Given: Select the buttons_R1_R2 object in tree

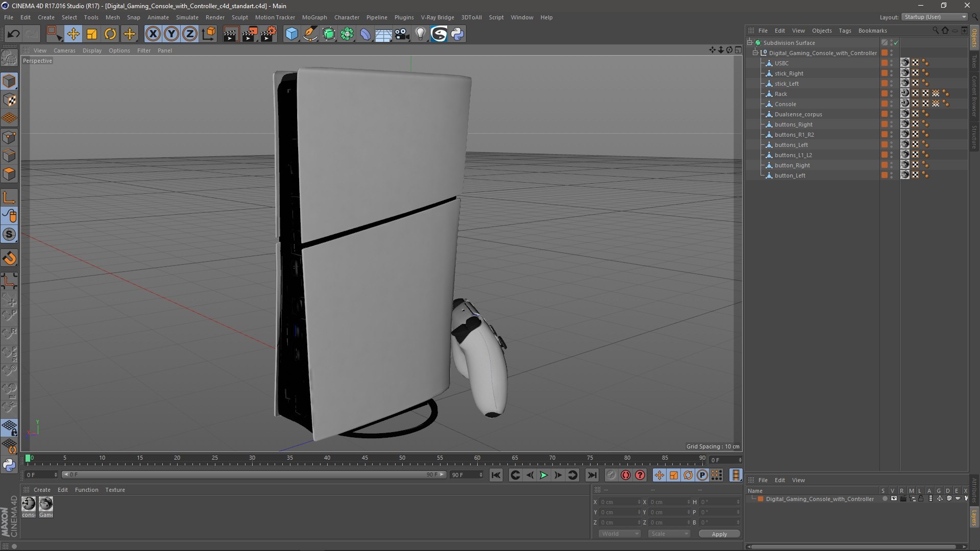Looking at the screenshot, I should point(794,135).
